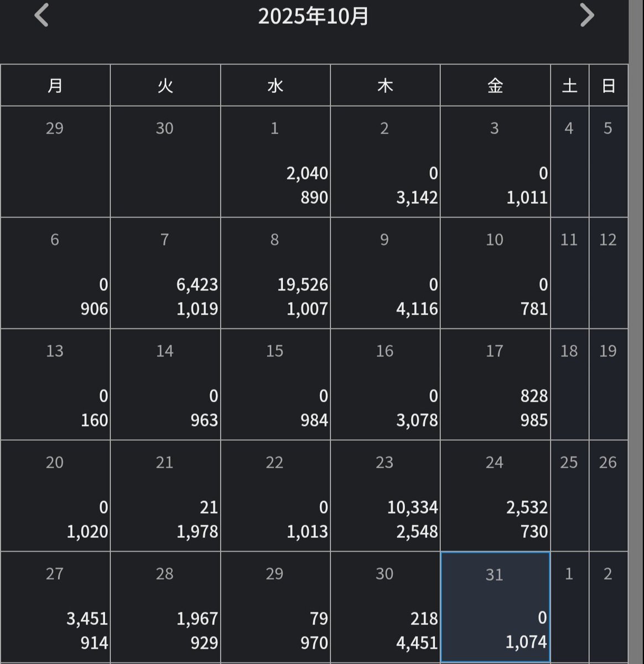Open October 9 showing 4,116
The width and height of the screenshot is (644, 664).
(x=385, y=273)
